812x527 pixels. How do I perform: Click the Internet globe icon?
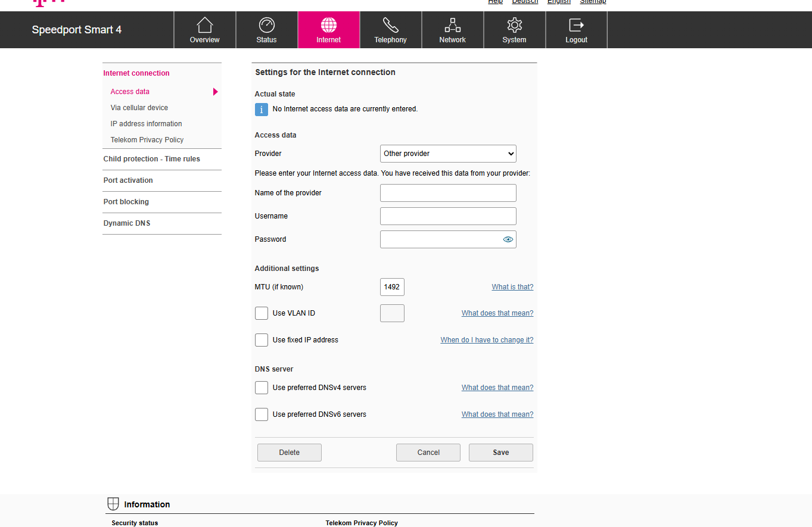coord(328,25)
